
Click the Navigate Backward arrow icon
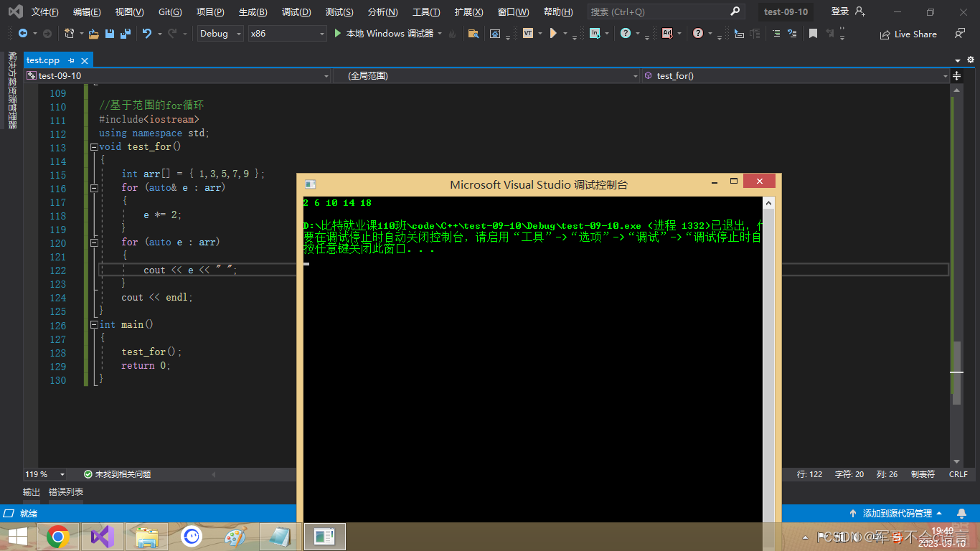tap(23, 34)
